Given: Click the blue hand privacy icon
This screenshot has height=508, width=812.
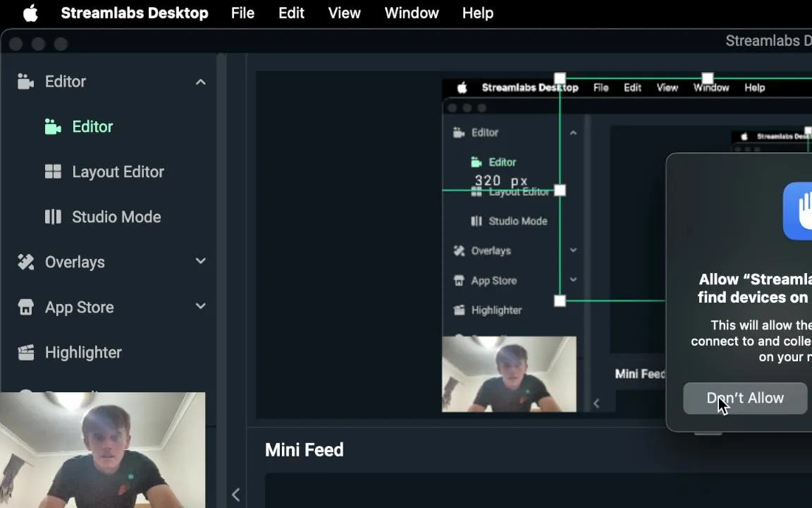Looking at the screenshot, I should (798, 211).
